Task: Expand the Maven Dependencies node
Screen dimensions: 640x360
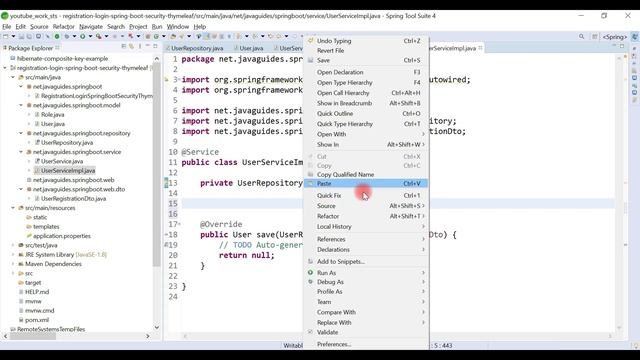Action: [x=13, y=264]
